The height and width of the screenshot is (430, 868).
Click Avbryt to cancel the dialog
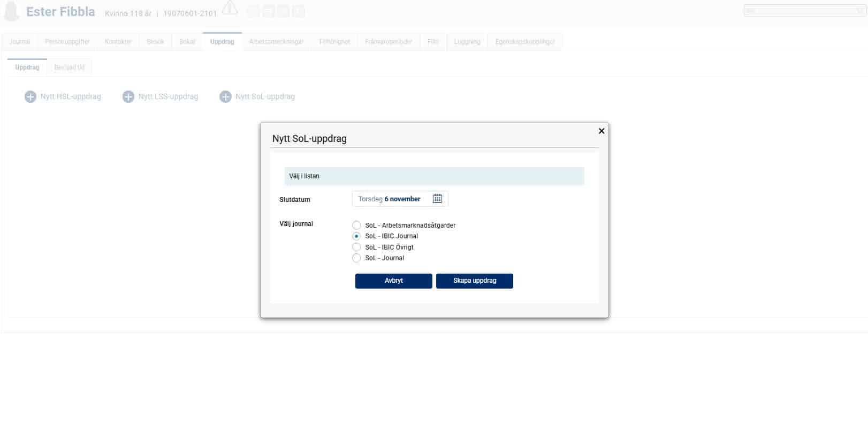[x=393, y=281]
